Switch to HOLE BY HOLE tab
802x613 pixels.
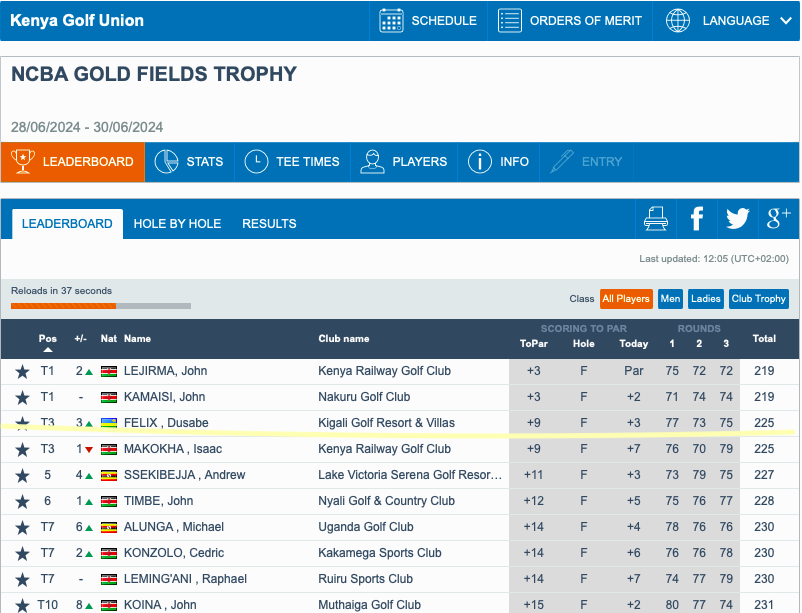click(x=177, y=224)
